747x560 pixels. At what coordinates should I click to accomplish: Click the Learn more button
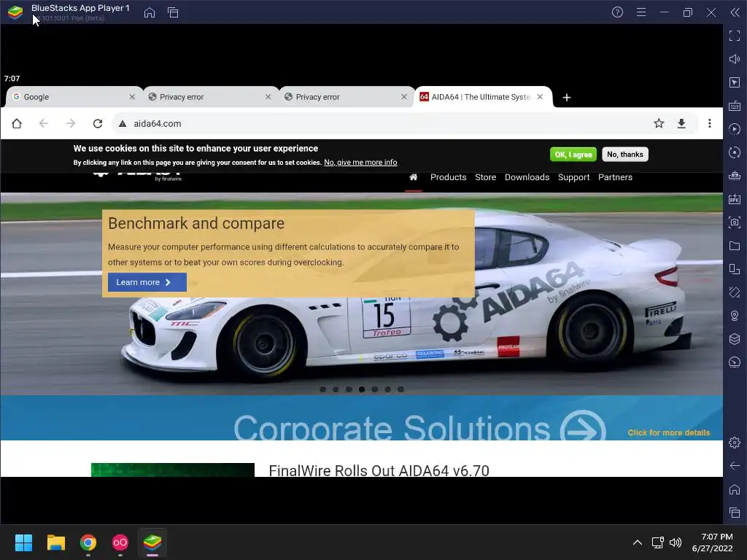[147, 282]
